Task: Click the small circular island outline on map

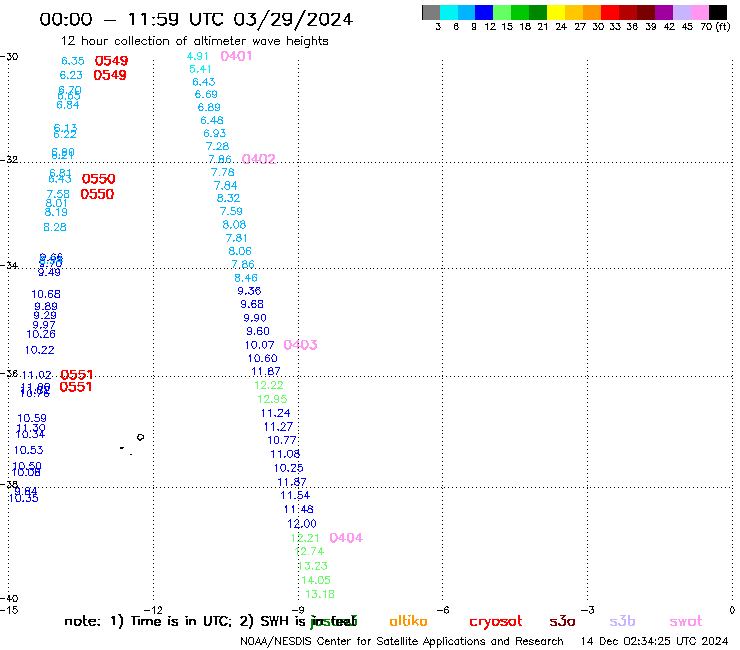Action: 140,438
